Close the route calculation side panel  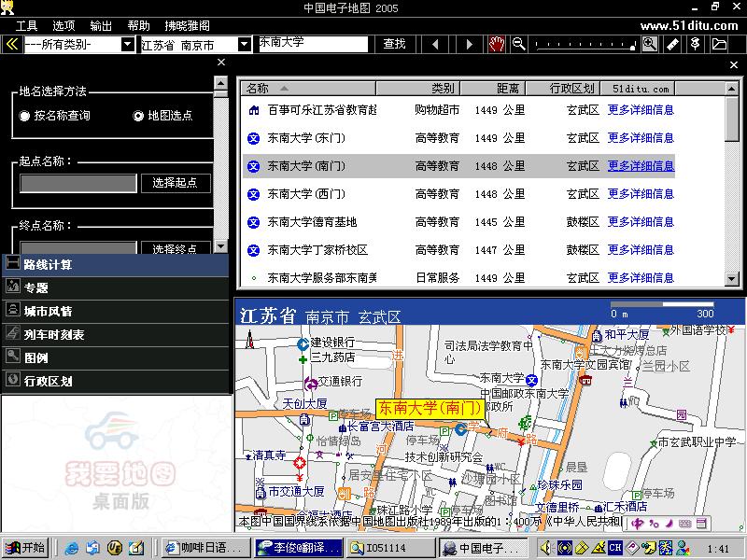click(x=221, y=63)
